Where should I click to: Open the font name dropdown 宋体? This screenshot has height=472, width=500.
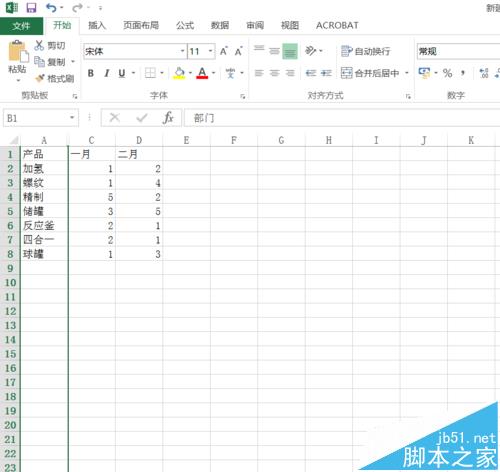click(x=182, y=51)
